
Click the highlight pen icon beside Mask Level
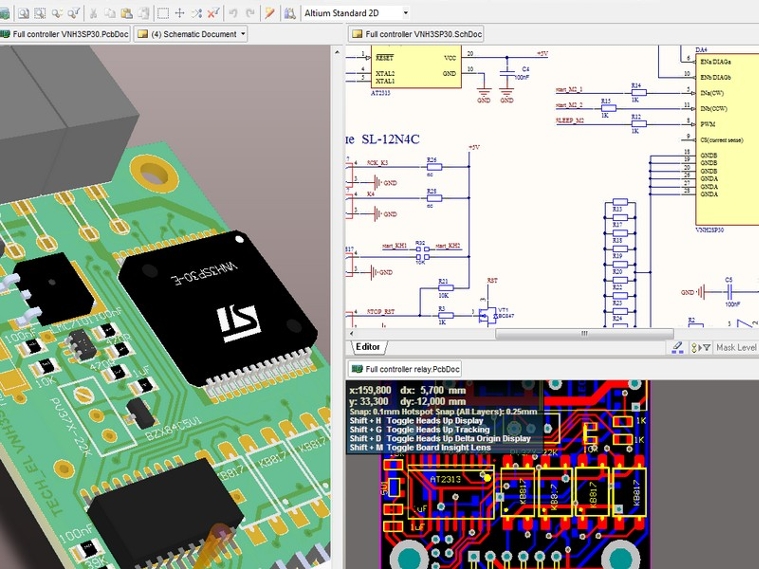pyautogui.click(x=678, y=347)
